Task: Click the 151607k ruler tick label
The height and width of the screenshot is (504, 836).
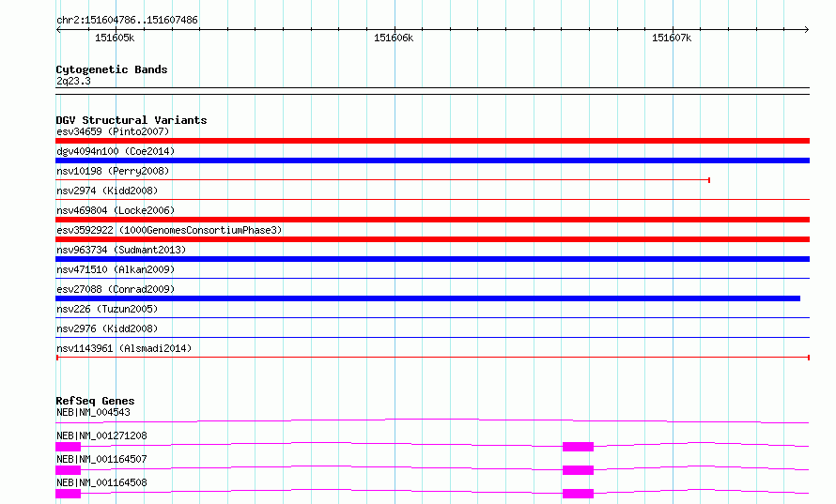Action: click(672, 38)
